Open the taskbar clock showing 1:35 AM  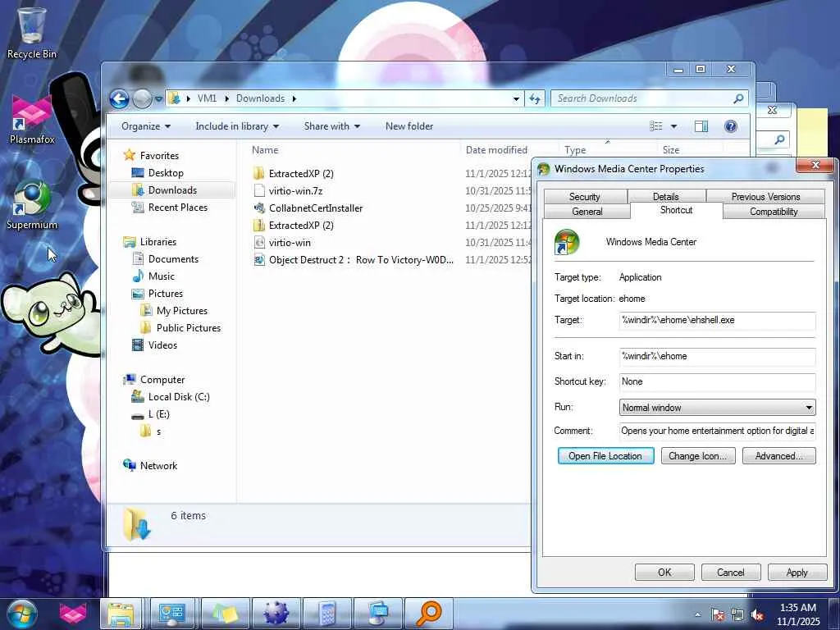coord(798,614)
